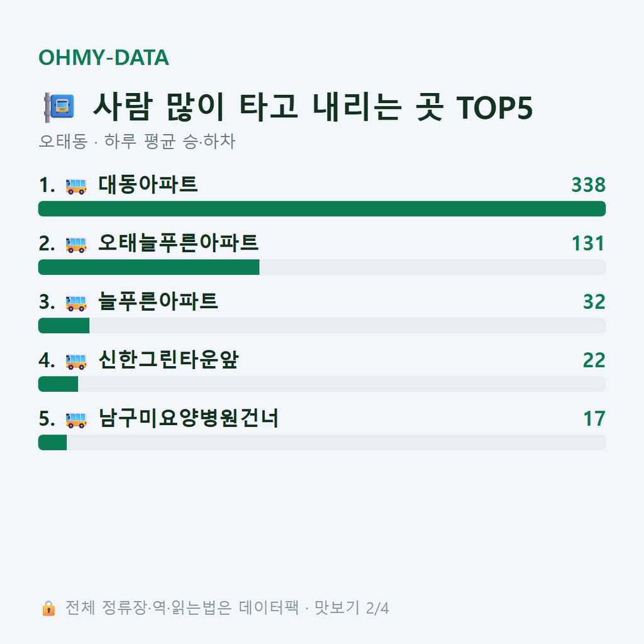Click the title 사람 많이 타고 내리는 곳 TOP5
This screenshot has width=644, height=644.
coord(313,107)
